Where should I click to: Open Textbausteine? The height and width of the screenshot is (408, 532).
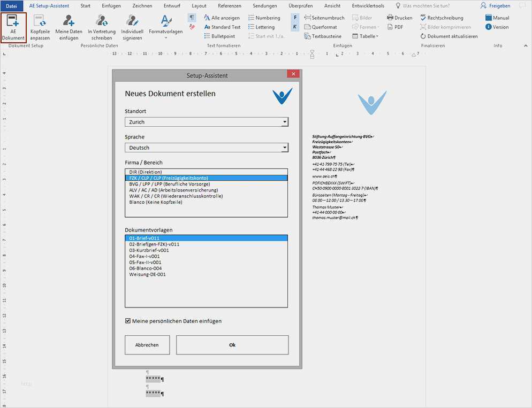pos(323,36)
